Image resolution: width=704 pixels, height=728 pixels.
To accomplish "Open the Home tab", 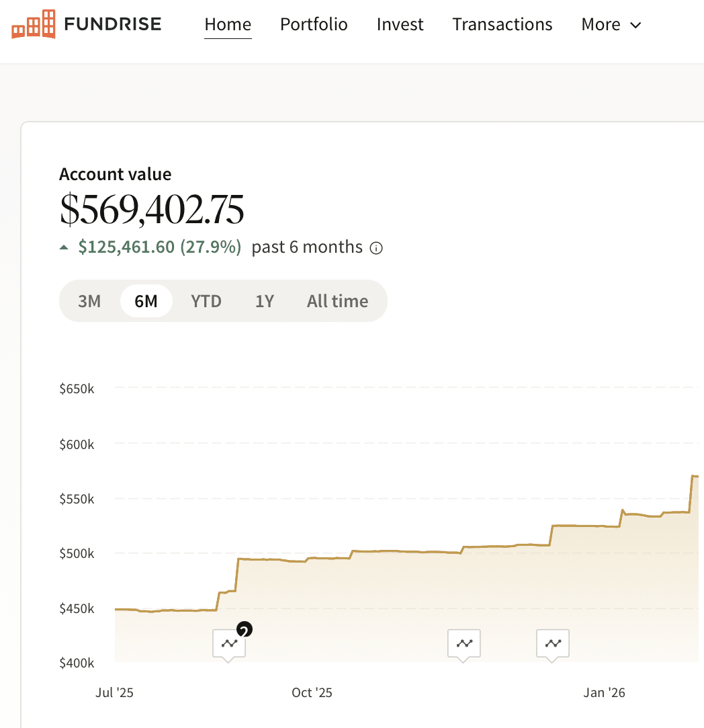I will [x=228, y=24].
